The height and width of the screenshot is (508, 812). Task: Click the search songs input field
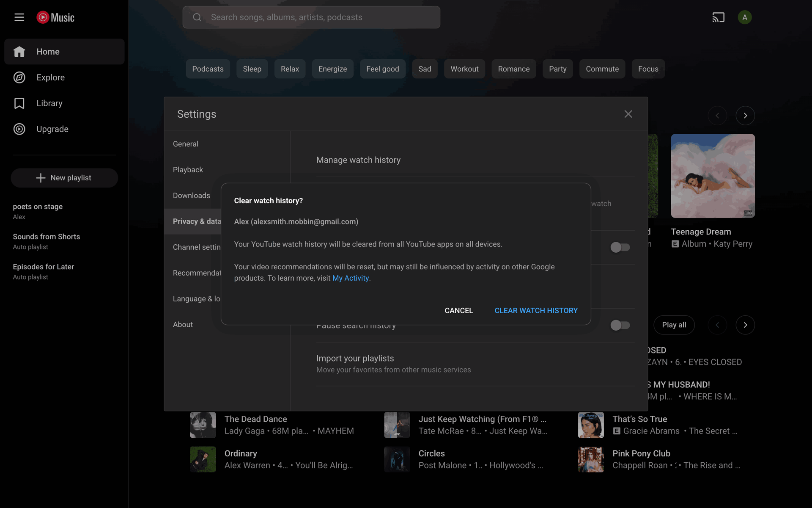[x=311, y=17]
